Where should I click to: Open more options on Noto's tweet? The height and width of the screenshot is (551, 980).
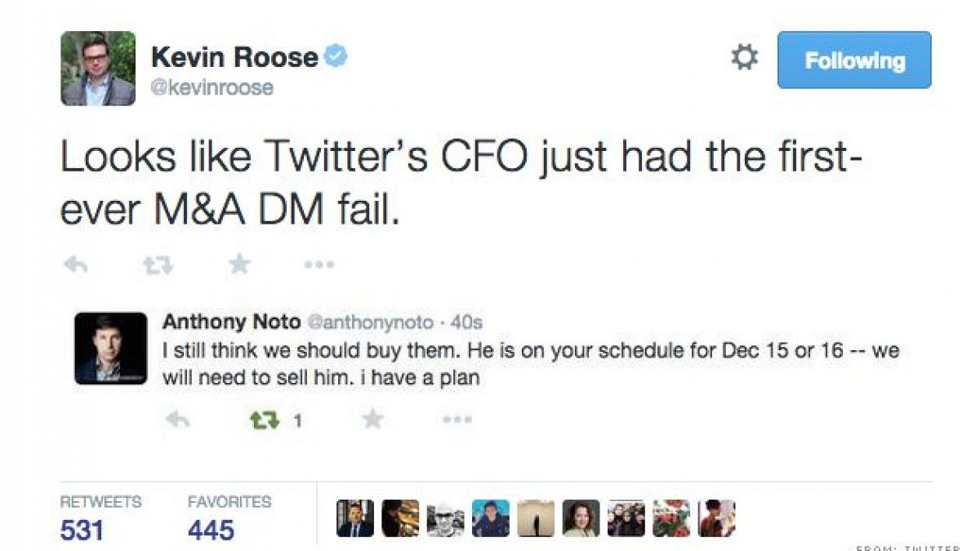click(x=457, y=420)
